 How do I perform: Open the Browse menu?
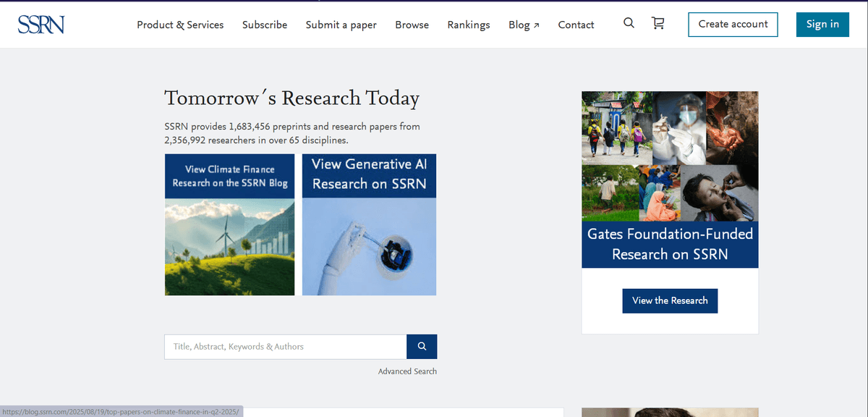412,25
